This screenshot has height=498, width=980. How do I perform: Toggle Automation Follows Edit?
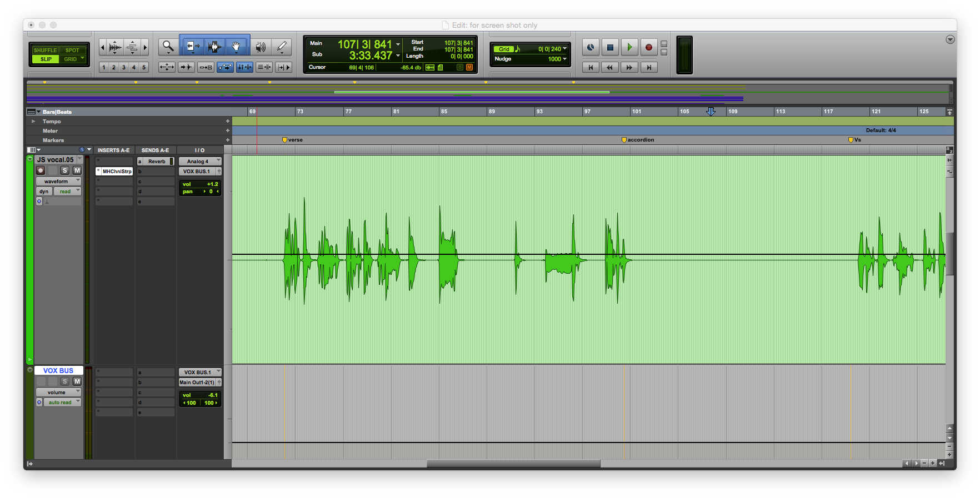(x=225, y=67)
